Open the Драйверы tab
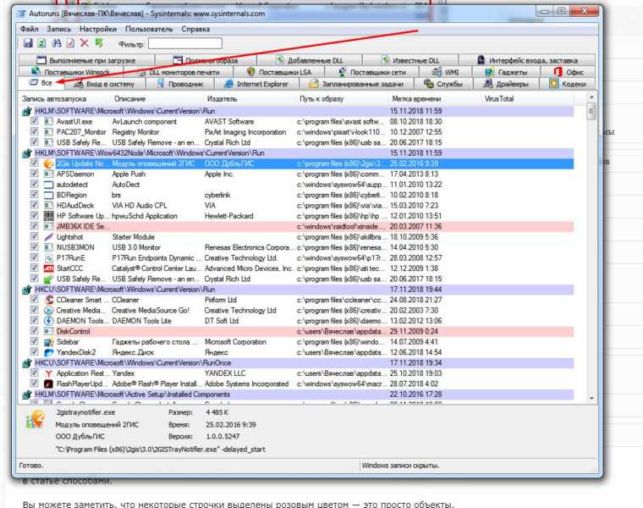643x508 pixels. click(x=506, y=84)
